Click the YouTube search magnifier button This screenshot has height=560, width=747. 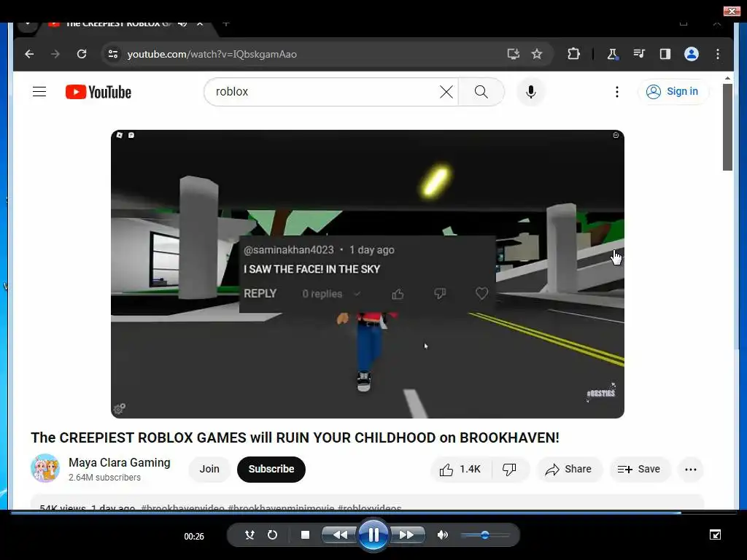pyautogui.click(x=481, y=91)
